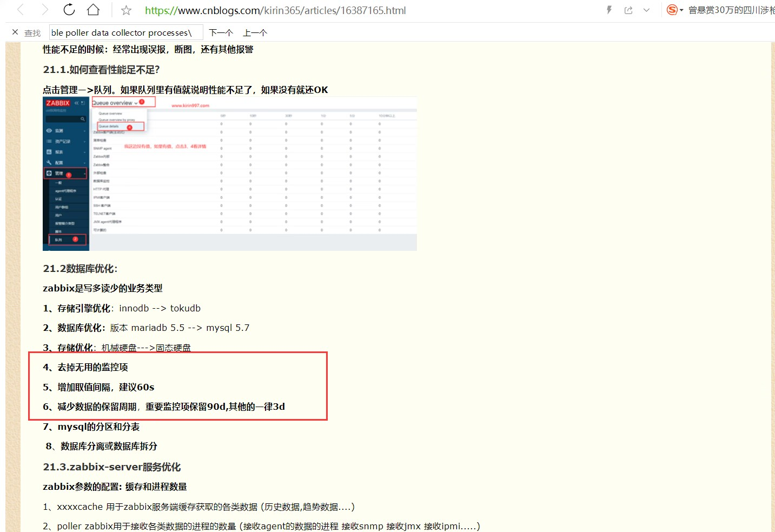Screen dimensions: 775x532
Task: Click heading 21.1.如何查看性能足不足?
Action: (101, 70)
